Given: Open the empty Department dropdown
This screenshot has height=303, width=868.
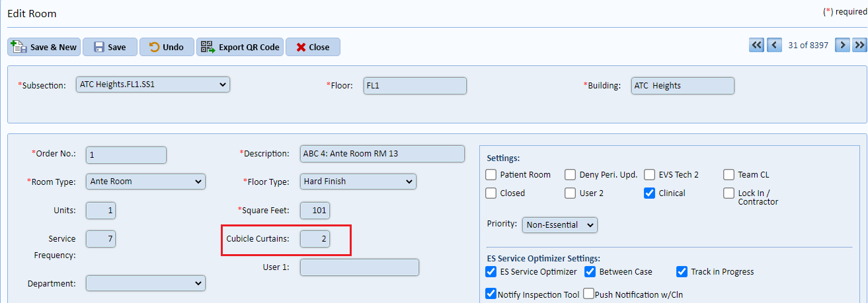Looking at the screenshot, I should coord(145,283).
